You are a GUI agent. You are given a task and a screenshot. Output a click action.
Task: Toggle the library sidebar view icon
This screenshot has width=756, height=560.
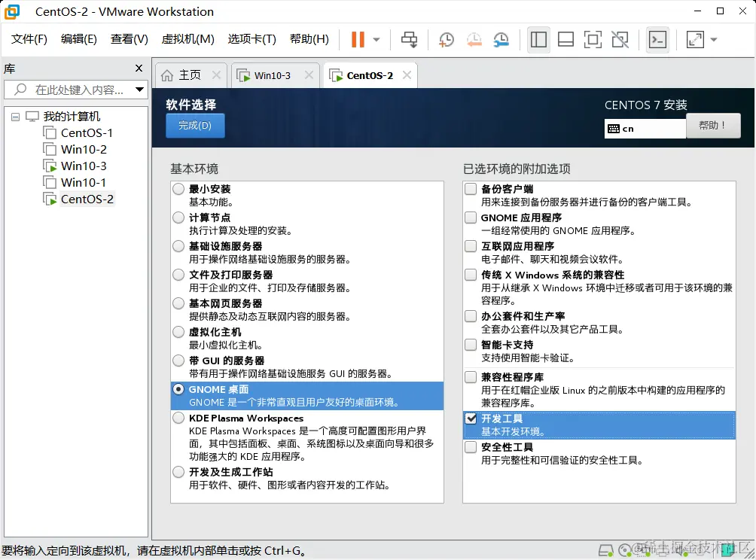[x=538, y=40]
